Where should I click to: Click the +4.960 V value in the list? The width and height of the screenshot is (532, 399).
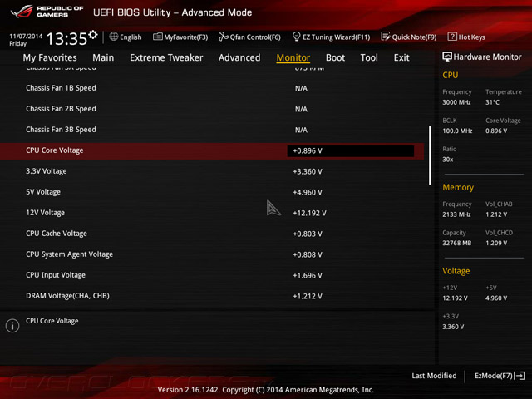pyautogui.click(x=308, y=192)
